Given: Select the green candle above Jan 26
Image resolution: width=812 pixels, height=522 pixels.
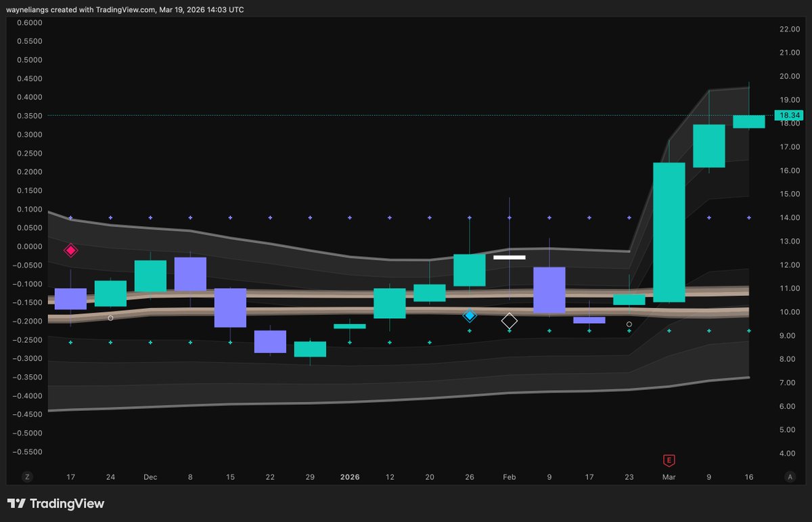Looking at the screenshot, I should 470,270.
